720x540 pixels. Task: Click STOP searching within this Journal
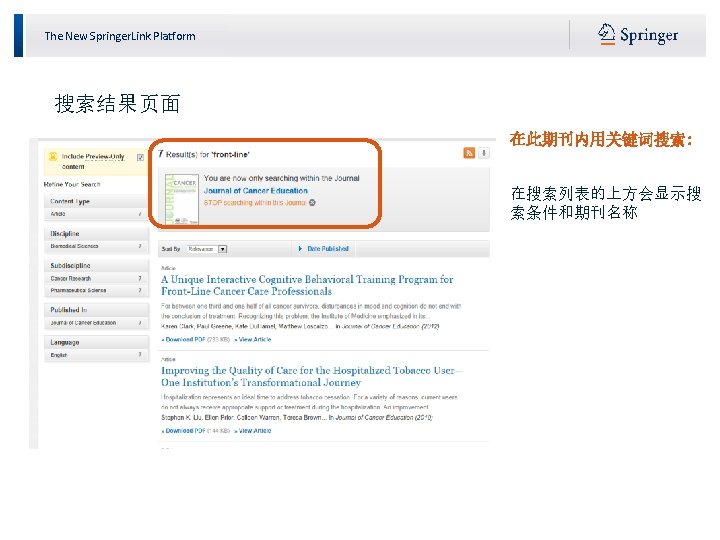[255, 202]
